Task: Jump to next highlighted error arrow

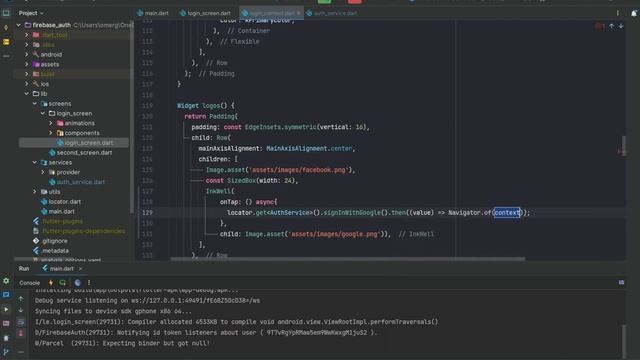Action: point(621,26)
